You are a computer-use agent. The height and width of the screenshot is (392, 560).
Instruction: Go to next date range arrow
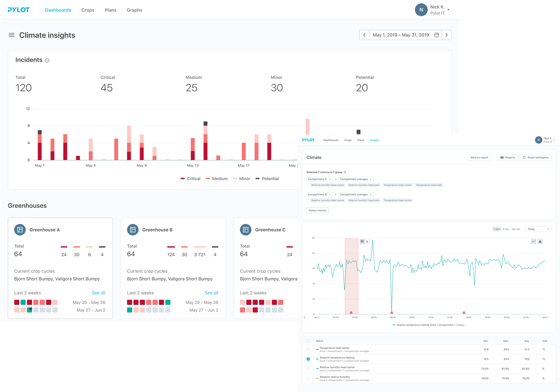tap(446, 35)
